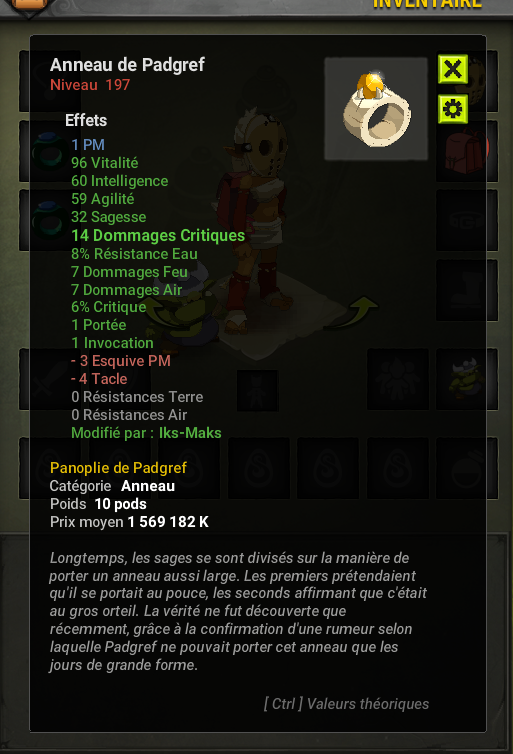Select the upper green ring equipment slot
The width and height of the screenshot is (513, 754).
pyautogui.click(x=50, y=151)
